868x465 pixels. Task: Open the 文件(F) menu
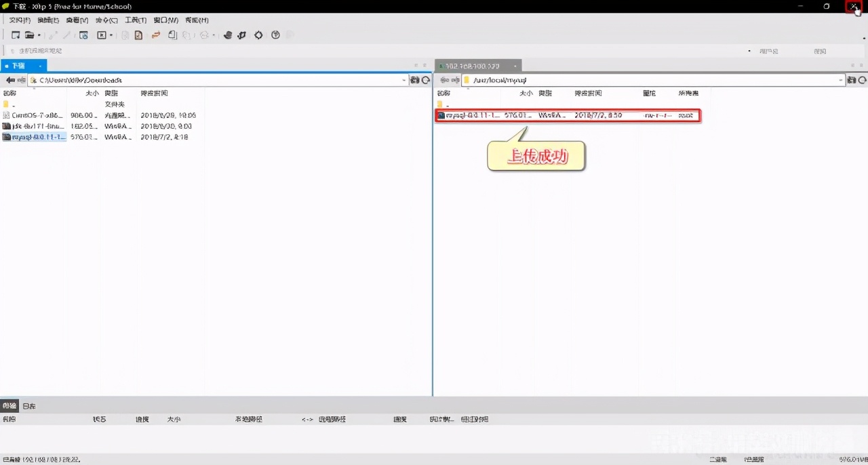click(x=19, y=20)
